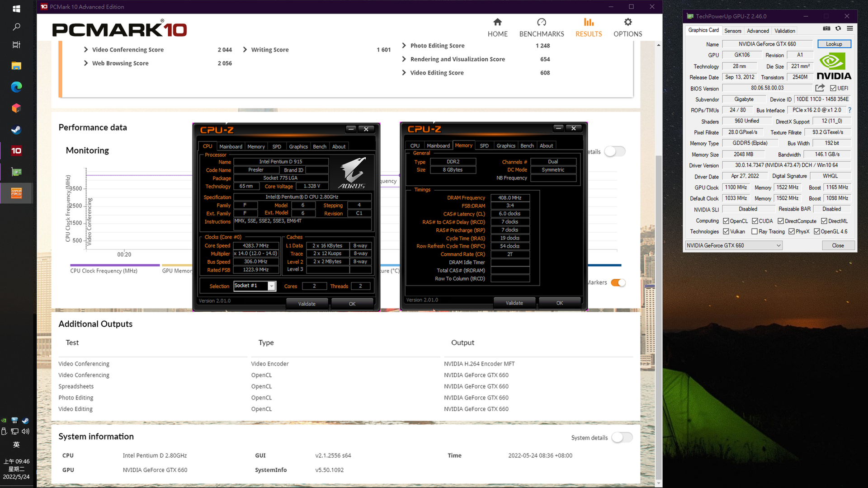The image size is (868, 488).
Task: Click the Bus Interface question mark icon
Action: tap(849, 110)
